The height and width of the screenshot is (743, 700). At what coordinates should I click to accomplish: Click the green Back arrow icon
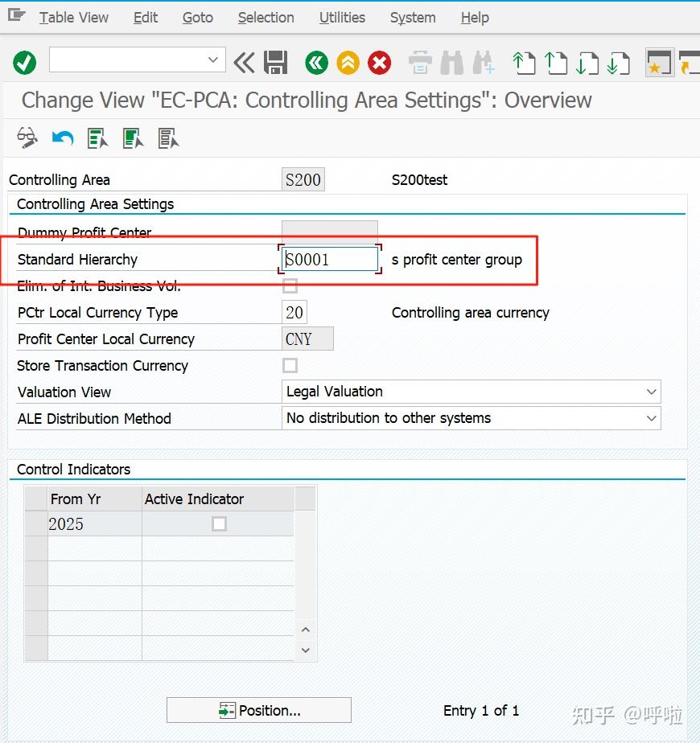coord(316,63)
